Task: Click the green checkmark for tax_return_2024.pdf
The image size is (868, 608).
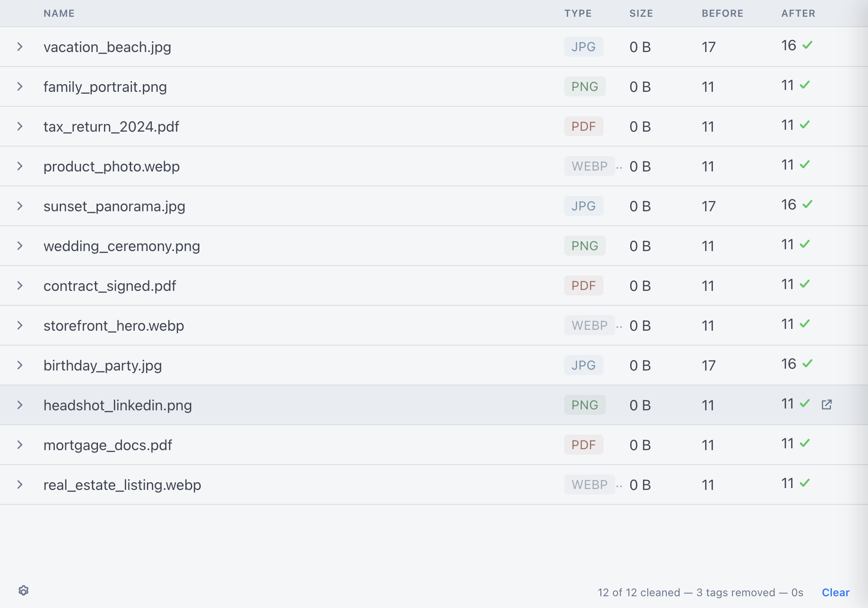Action: click(x=805, y=125)
